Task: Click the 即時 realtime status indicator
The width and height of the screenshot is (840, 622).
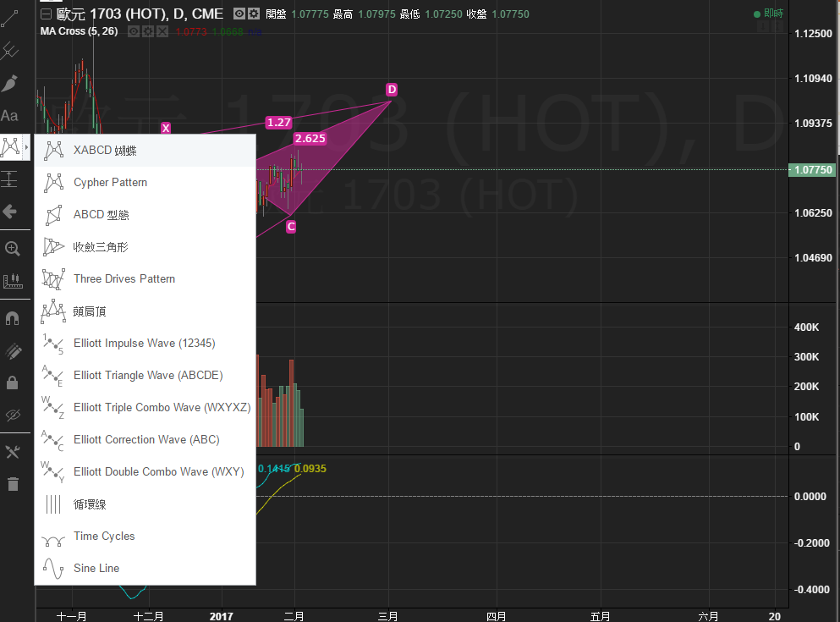Action: tap(769, 14)
